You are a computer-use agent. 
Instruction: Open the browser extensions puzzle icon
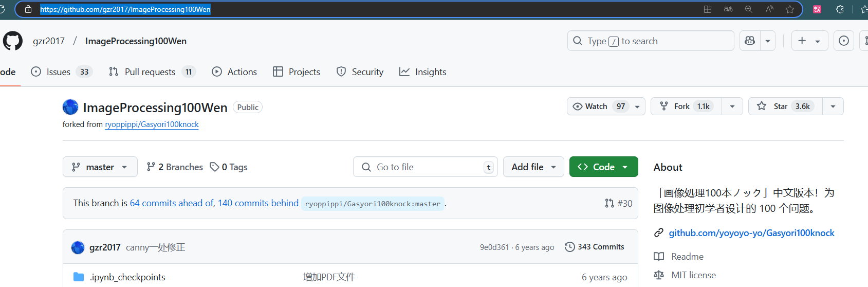coord(840,9)
